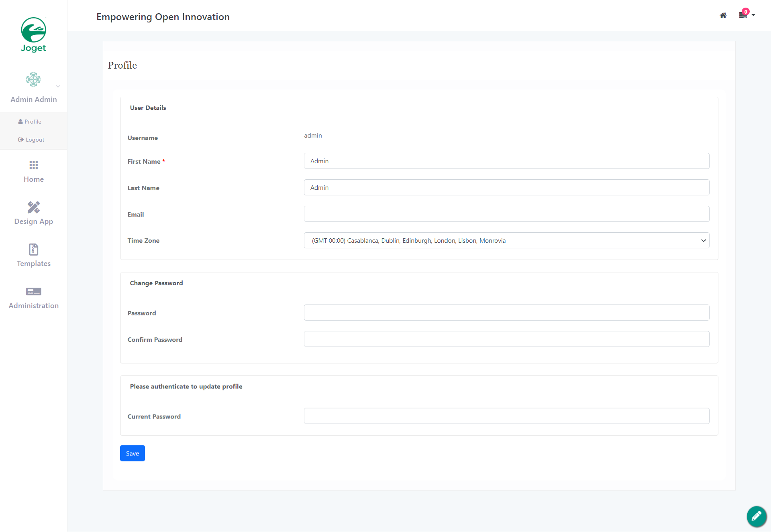771x532 pixels.
Task: Open the Templates sidebar icon
Action: 34,250
